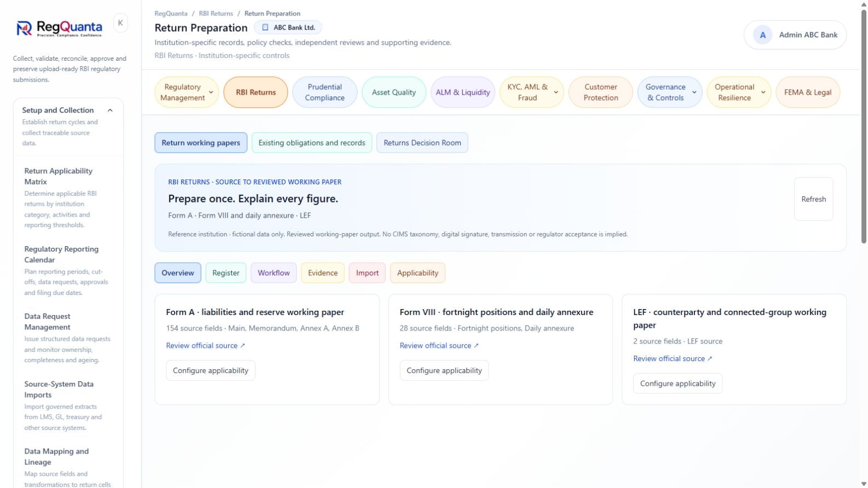Switch to Existing obligations and records tab
Viewport: 868px width, 488px height.
point(312,143)
